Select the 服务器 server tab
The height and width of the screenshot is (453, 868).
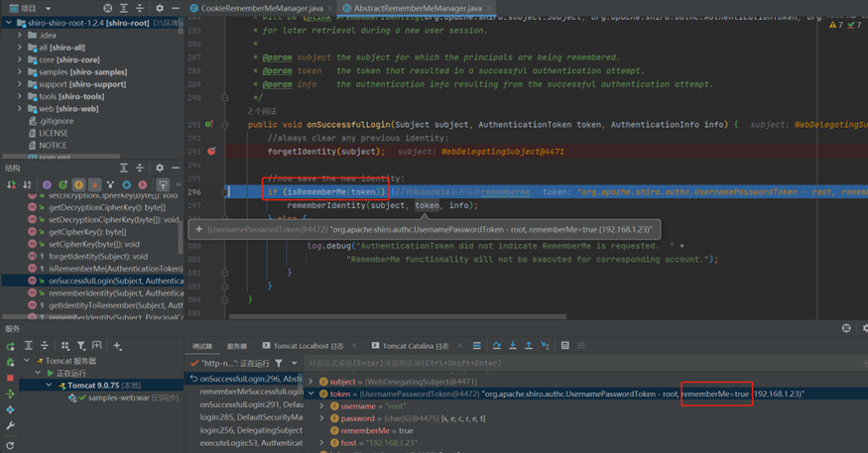[x=237, y=346]
